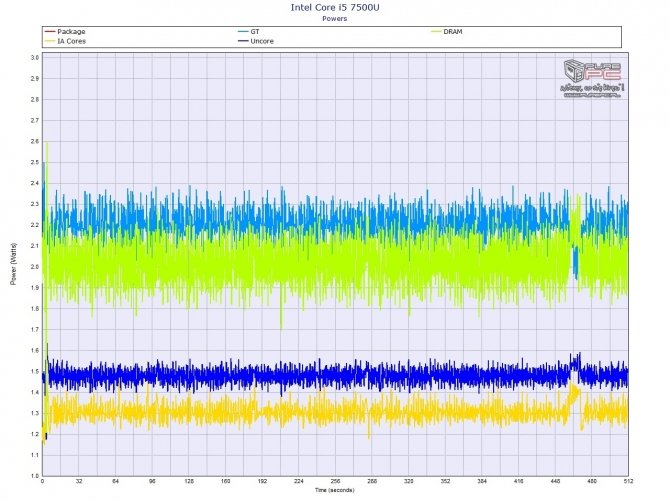Click the 32 x-axis tick label

pyautogui.click(x=79, y=481)
